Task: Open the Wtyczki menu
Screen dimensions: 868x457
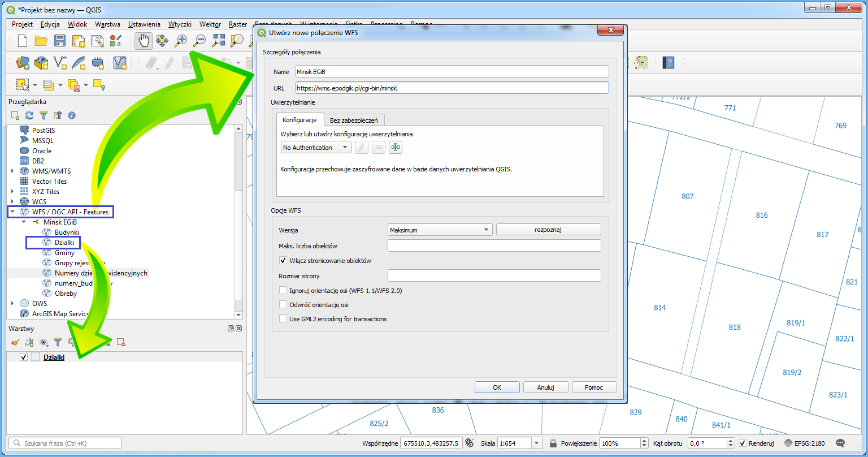Action: tap(180, 24)
